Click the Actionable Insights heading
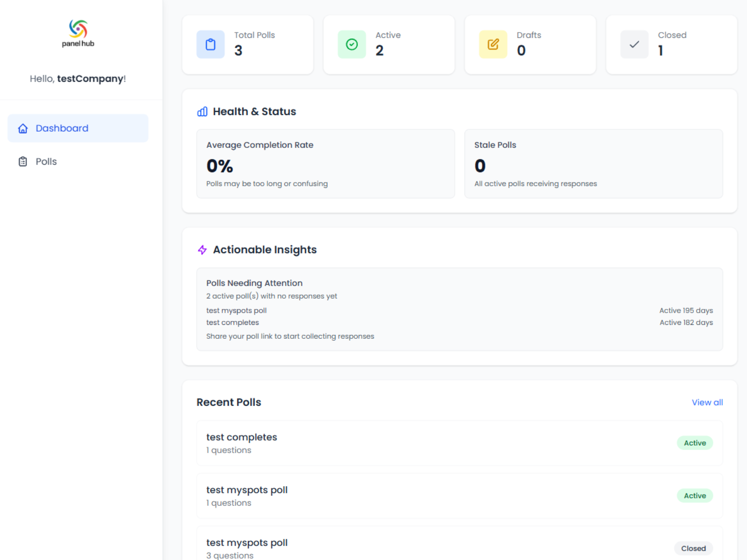 click(265, 250)
